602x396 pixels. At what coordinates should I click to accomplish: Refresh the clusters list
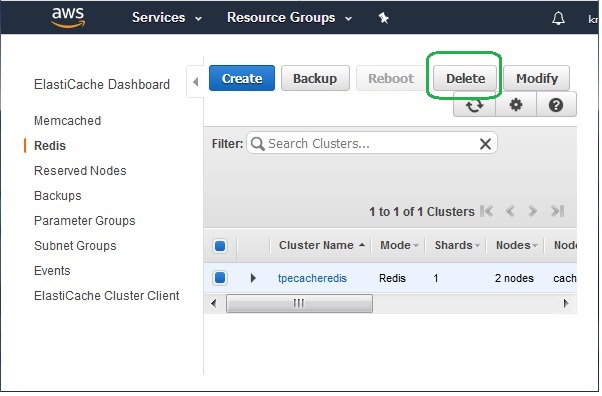click(x=475, y=105)
